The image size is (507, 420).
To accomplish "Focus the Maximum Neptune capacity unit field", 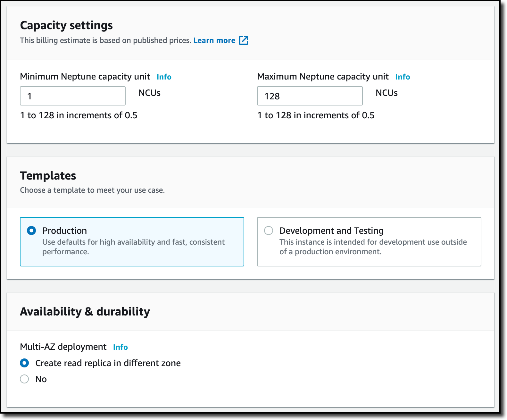I will click(310, 96).
